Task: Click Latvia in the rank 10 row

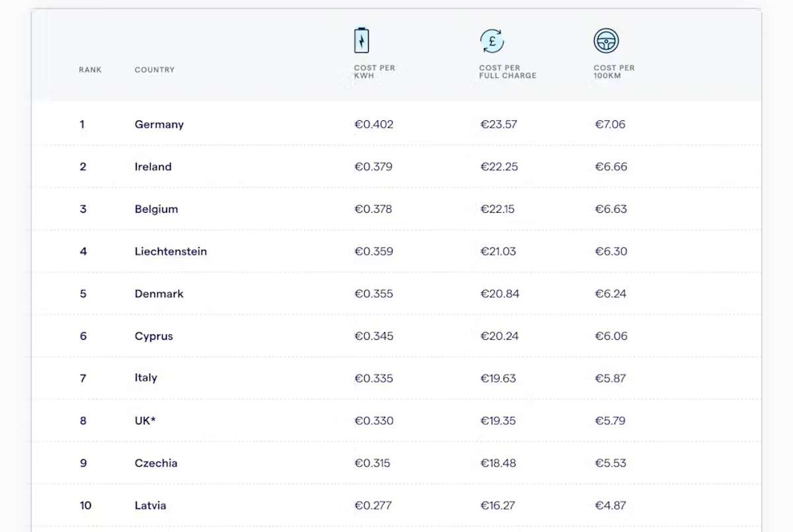Action: 151,506
